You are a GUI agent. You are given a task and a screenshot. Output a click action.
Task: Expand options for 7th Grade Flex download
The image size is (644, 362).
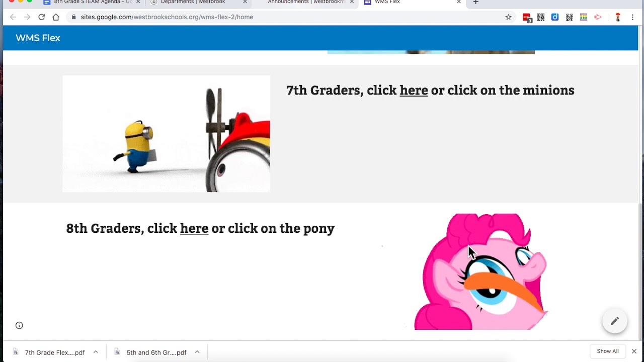click(x=96, y=352)
